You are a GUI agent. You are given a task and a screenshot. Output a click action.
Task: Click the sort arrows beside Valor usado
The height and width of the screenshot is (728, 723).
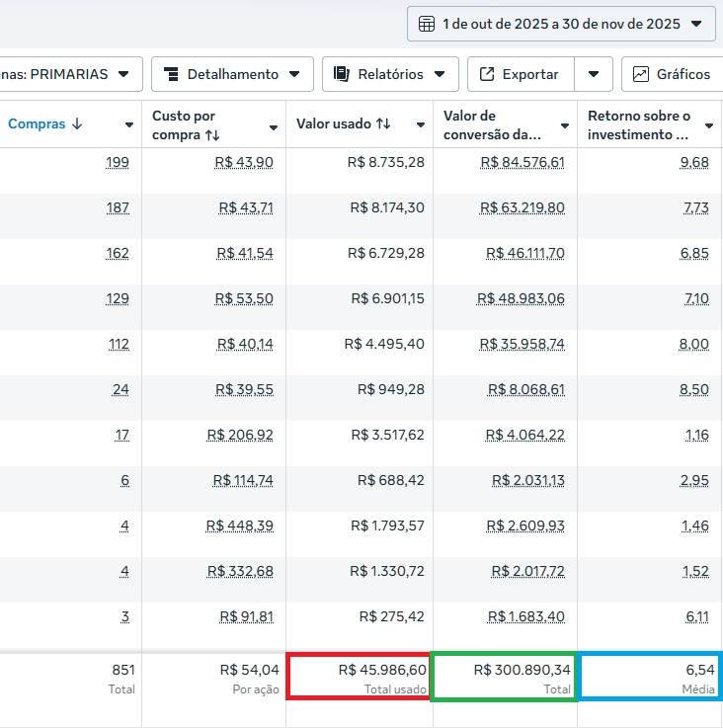pos(383,124)
